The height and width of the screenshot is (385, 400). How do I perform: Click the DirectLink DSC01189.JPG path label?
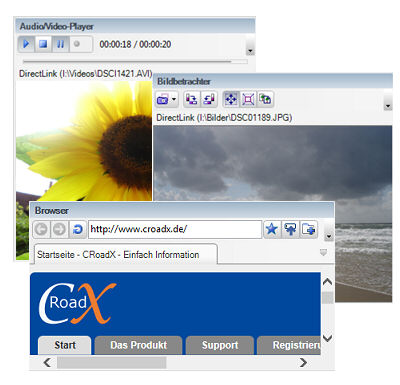coord(224,118)
